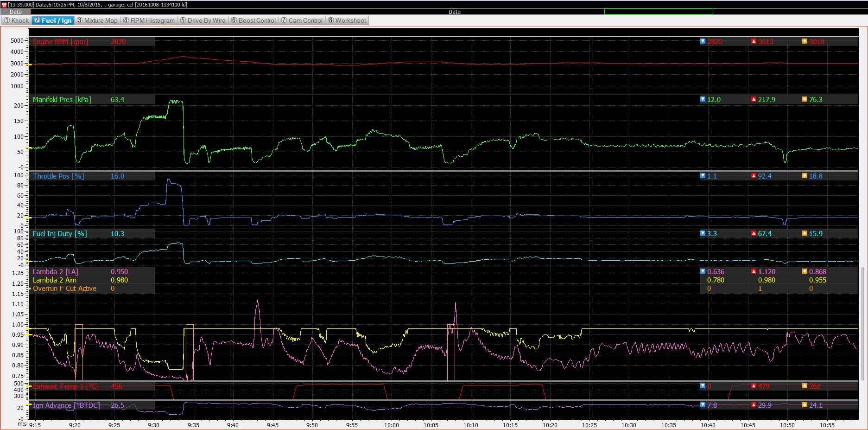Open the Boost Control tab
Screen dimensions: 868x430
click(253, 20)
